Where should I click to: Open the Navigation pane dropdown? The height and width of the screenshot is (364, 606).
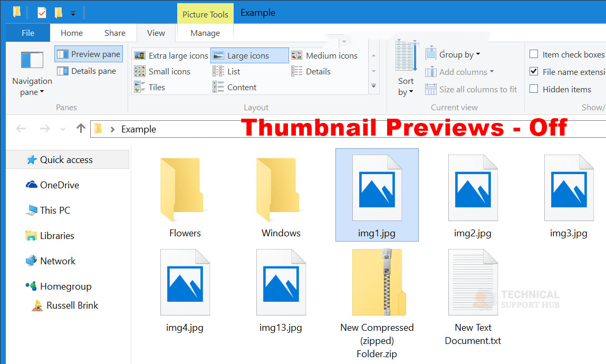(32, 73)
